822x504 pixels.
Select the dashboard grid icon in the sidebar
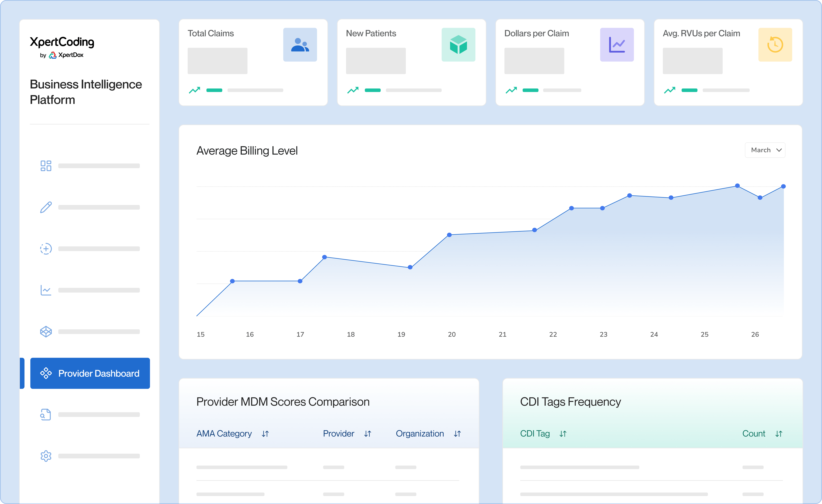[46, 166]
